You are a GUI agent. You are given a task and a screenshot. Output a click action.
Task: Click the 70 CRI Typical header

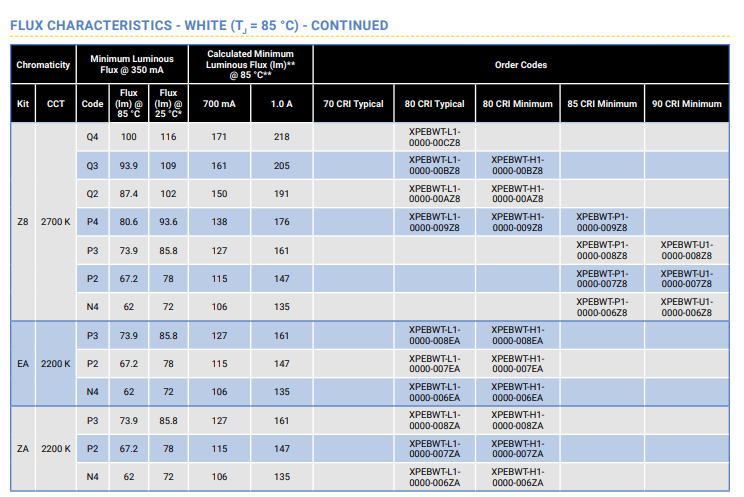click(353, 103)
